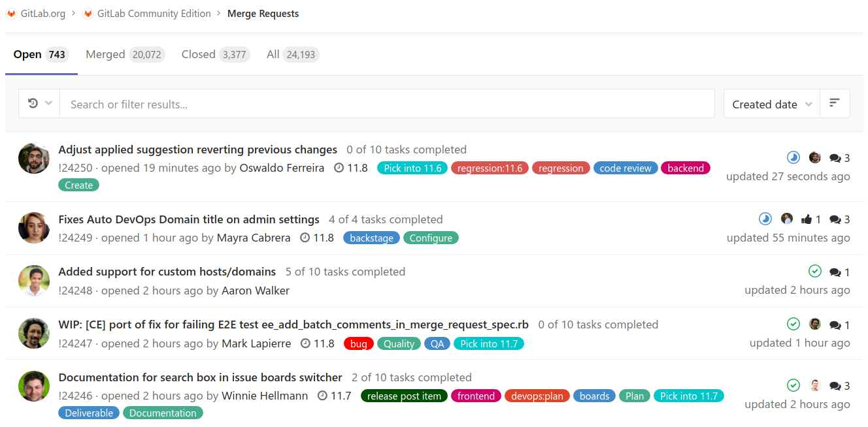The width and height of the screenshot is (868, 427).
Task: Open 'Fixes Auto DevOps Domain title' merge request
Action: tap(189, 219)
